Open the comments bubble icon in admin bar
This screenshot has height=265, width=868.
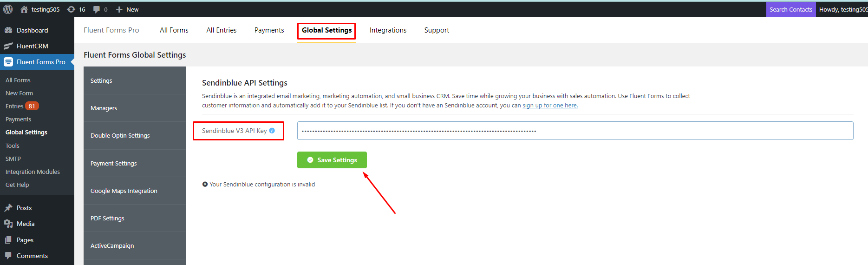97,9
